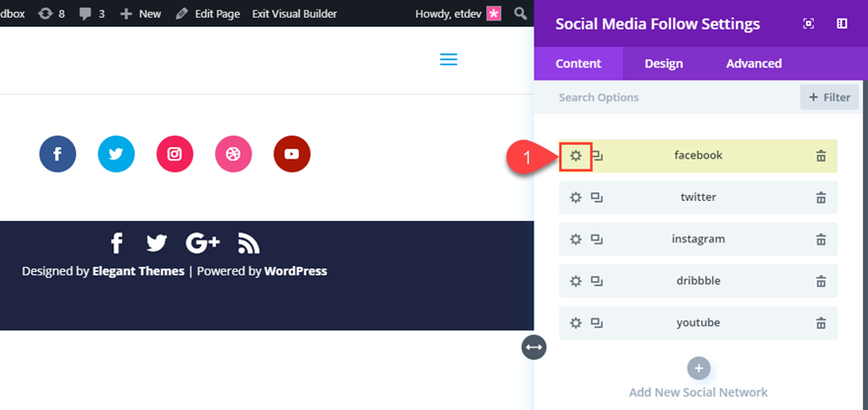Open youtube item settings gear

(x=576, y=323)
